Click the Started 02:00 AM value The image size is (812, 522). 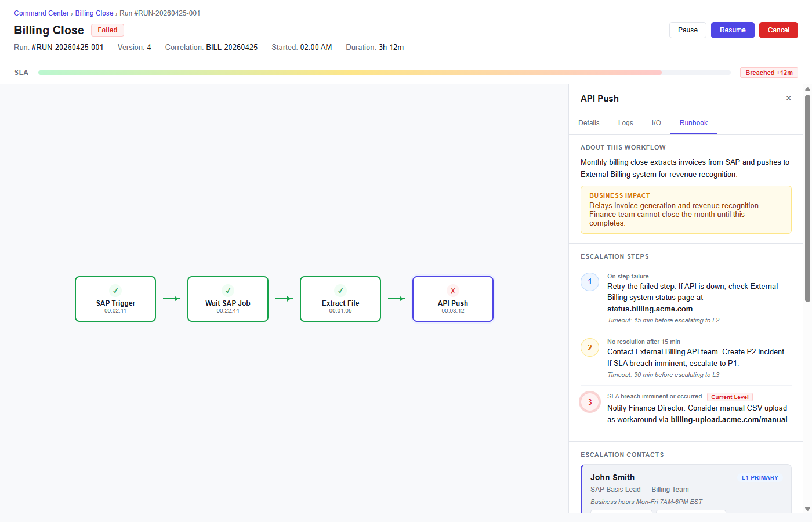coord(316,48)
